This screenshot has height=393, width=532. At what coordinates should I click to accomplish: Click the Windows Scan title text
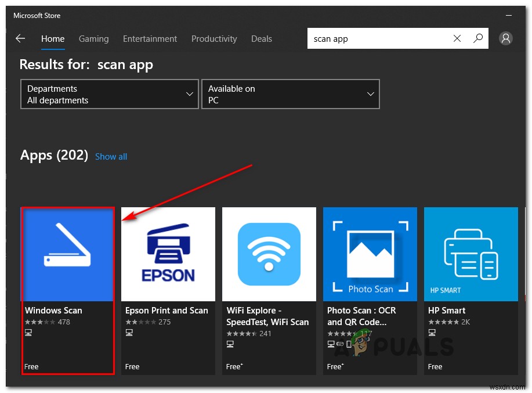53,311
